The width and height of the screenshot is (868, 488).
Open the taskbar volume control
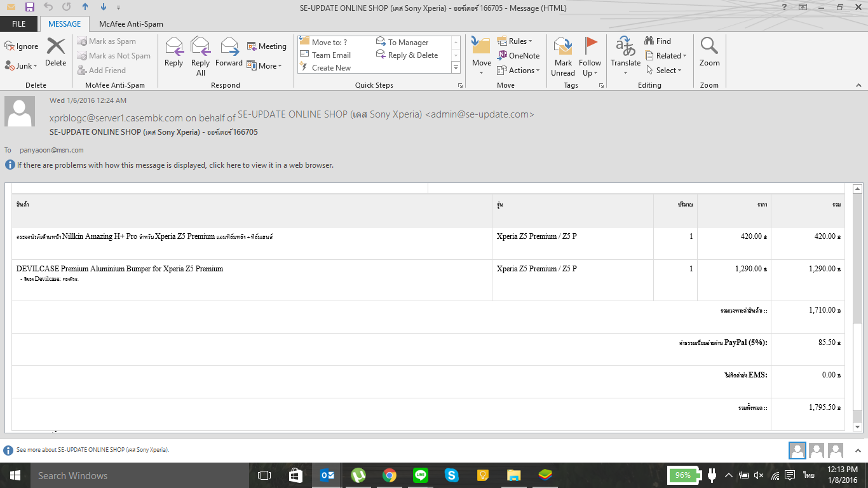[x=758, y=475]
